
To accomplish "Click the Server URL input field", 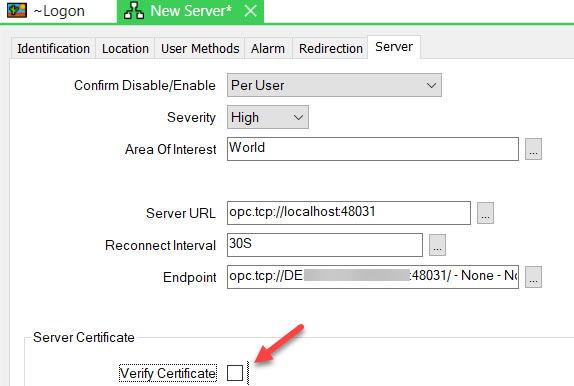I will [x=348, y=213].
